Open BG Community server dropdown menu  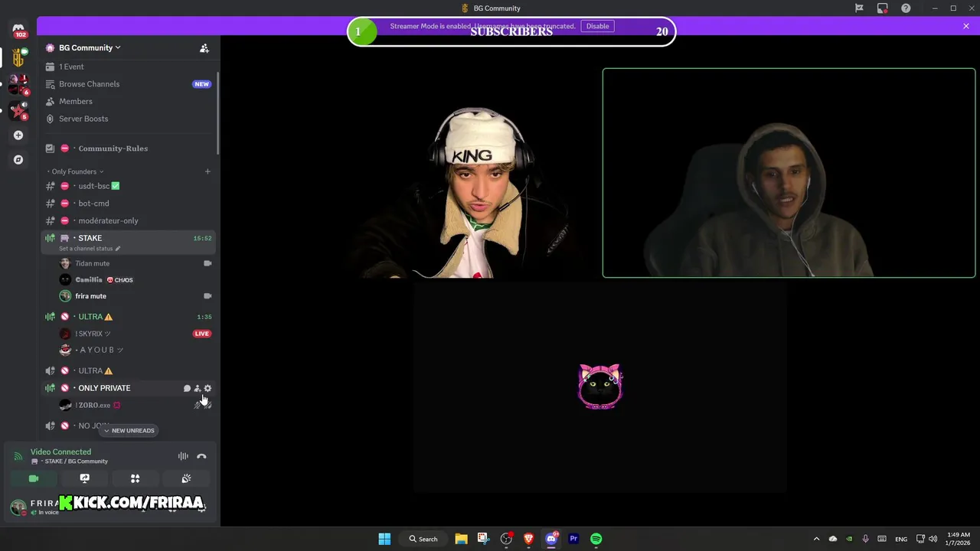(x=90, y=47)
